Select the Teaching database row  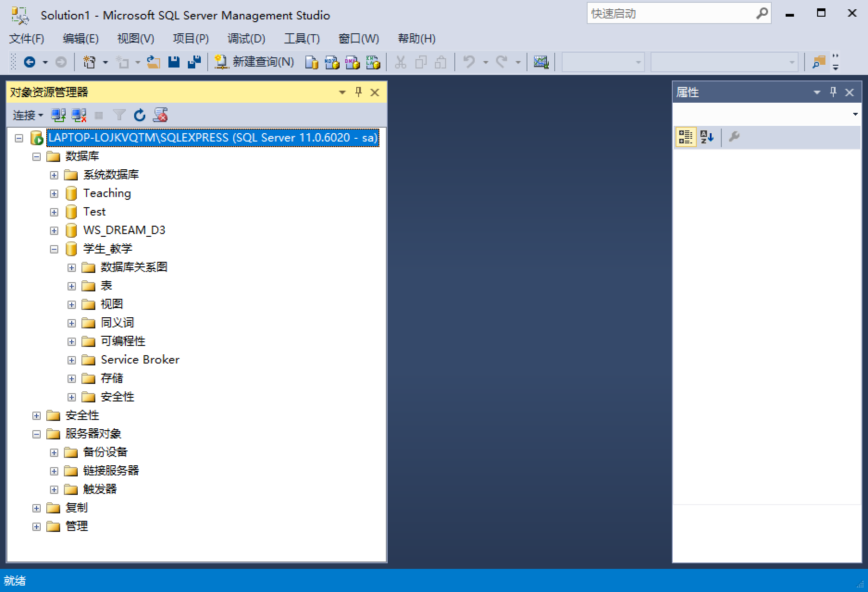pos(107,193)
